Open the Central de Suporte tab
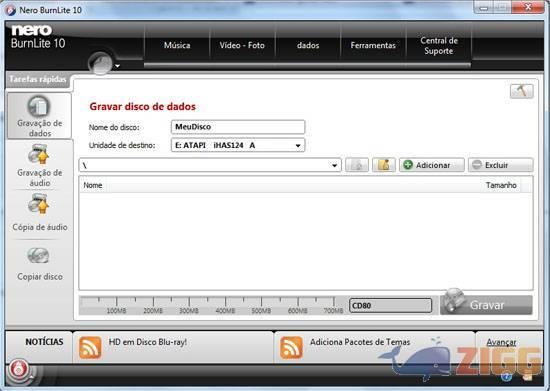The height and width of the screenshot is (391, 550). [x=438, y=45]
